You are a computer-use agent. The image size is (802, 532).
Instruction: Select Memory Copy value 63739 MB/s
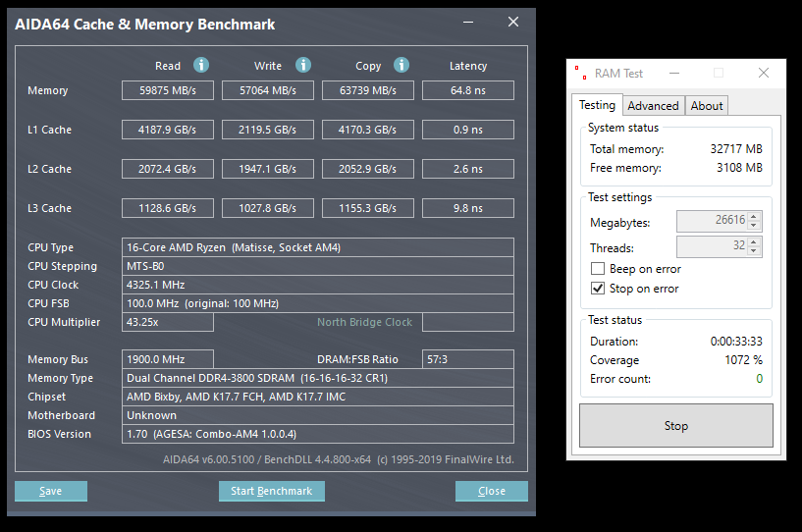coord(368,90)
